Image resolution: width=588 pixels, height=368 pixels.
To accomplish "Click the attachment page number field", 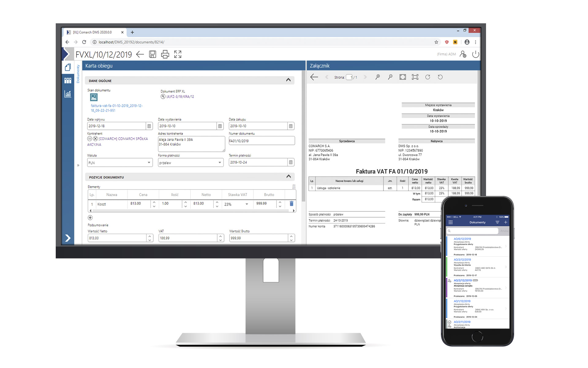I will [x=349, y=77].
